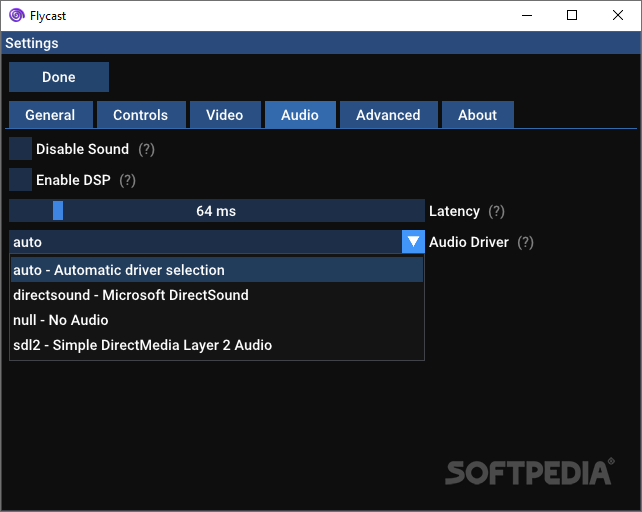
Task: Collapse the Audio Driver dropdown arrow
Action: (413, 242)
